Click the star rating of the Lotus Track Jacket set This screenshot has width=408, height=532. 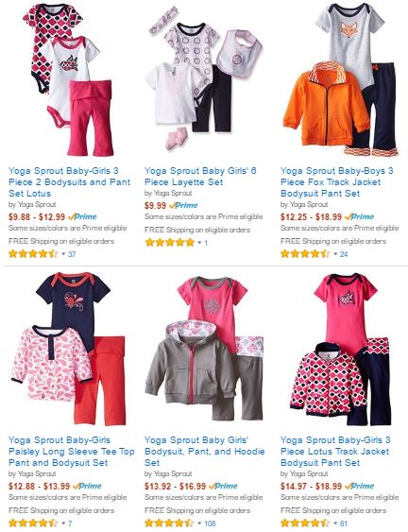click(305, 523)
